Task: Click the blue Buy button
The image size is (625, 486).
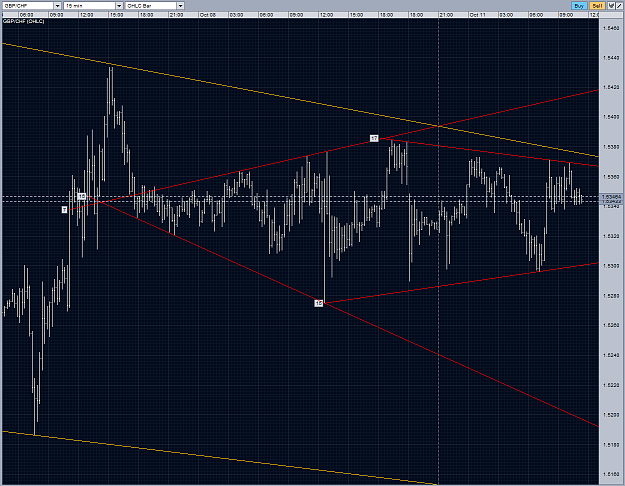Action: click(579, 6)
